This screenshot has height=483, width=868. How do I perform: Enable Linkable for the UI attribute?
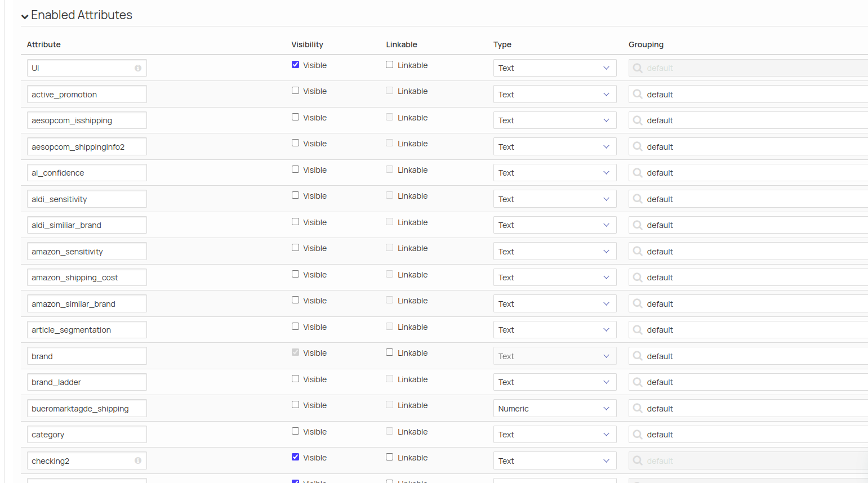[x=389, y=65]
